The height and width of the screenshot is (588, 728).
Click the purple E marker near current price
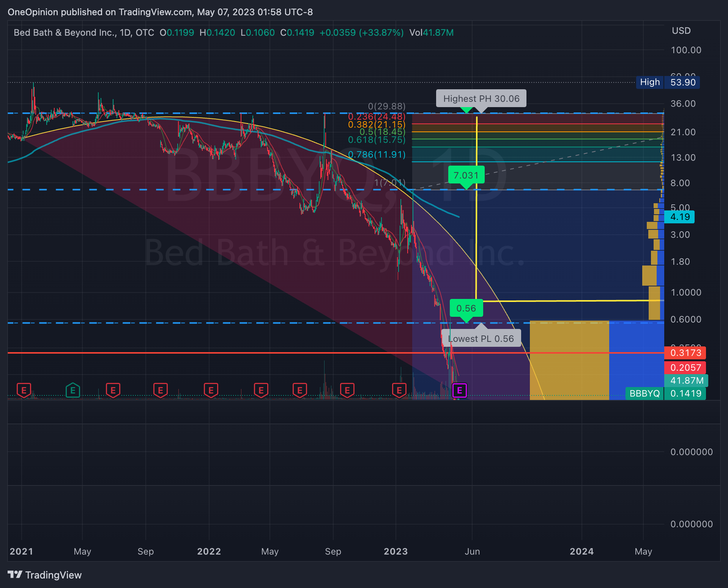pyautogui.click(x=459, y=390)
